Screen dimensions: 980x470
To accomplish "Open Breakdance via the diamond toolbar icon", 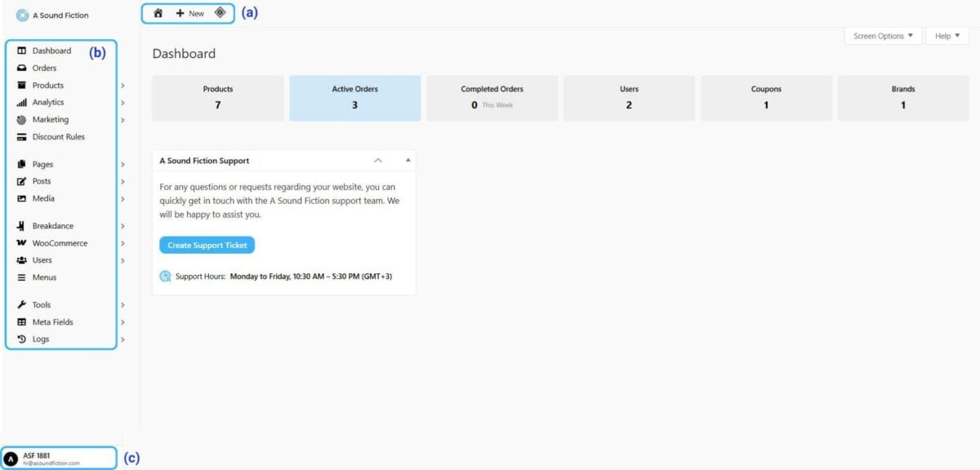I will point(219,13).
